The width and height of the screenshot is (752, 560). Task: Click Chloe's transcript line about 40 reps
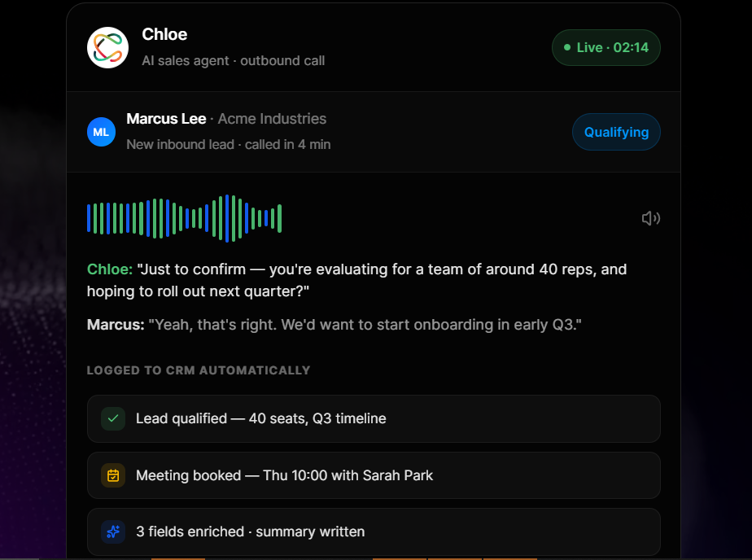pos(356,280)
